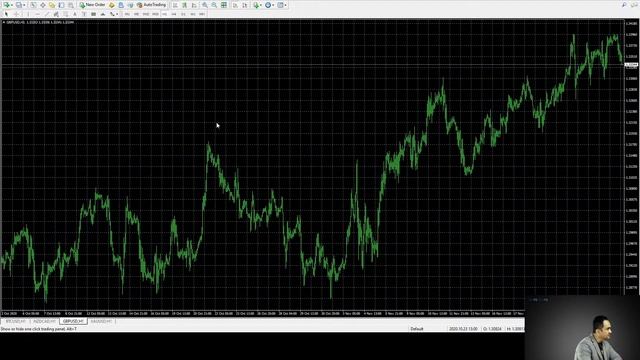Select the vertical line tool
Viewport: 640px width, 360px height.
[x=28, y=14]
